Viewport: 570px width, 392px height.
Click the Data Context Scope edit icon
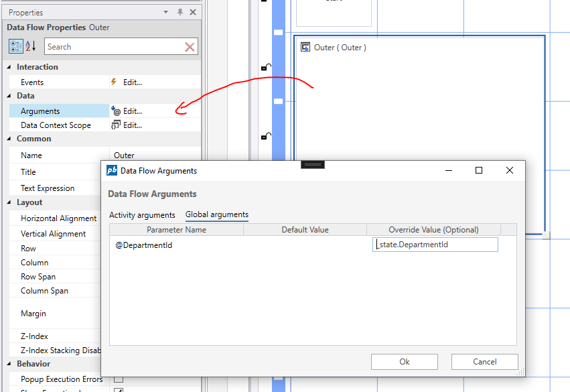click(115, 125)
